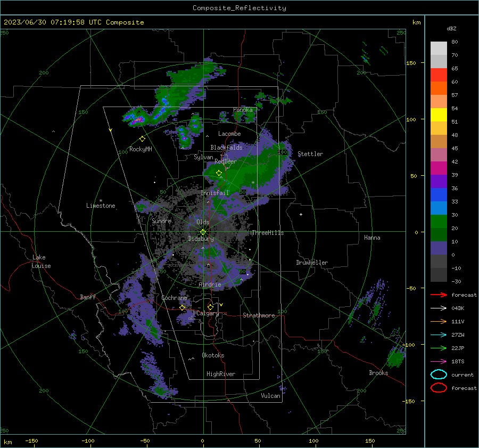
Task: Click the radar site diamond above Didsbury
Action: pyautogui.click(x=203, y=232)
